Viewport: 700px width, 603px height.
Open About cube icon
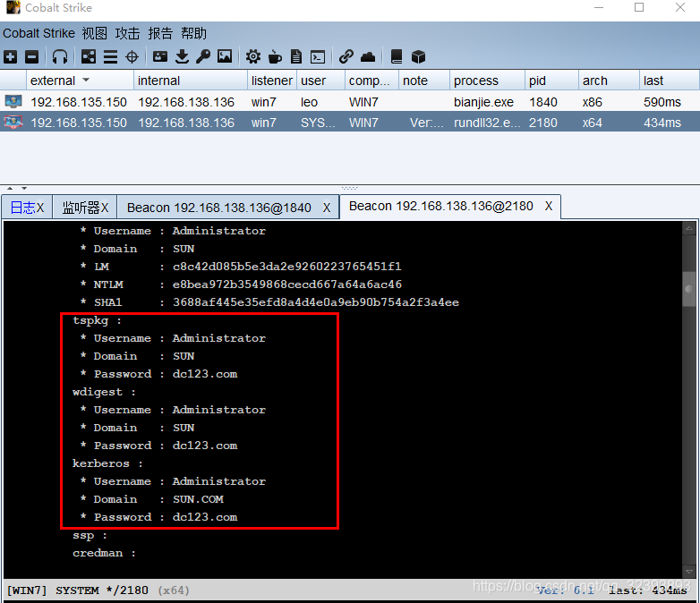click(418, 56)
